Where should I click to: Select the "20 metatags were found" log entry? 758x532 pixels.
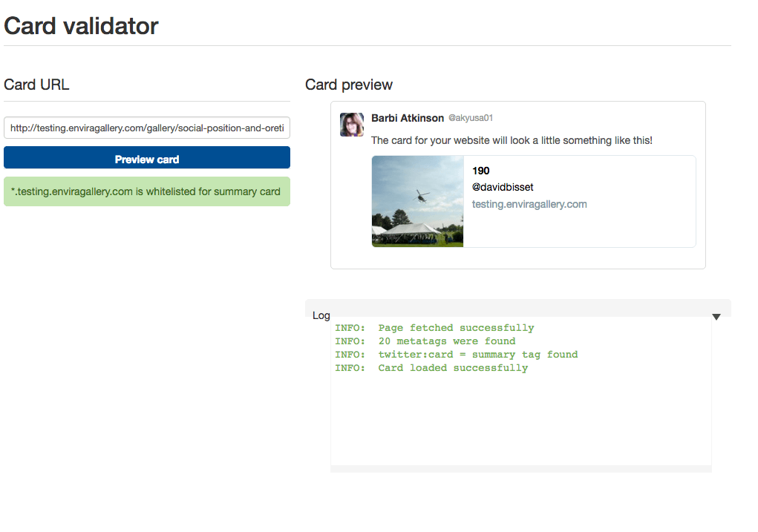click(x=425, y=341)
